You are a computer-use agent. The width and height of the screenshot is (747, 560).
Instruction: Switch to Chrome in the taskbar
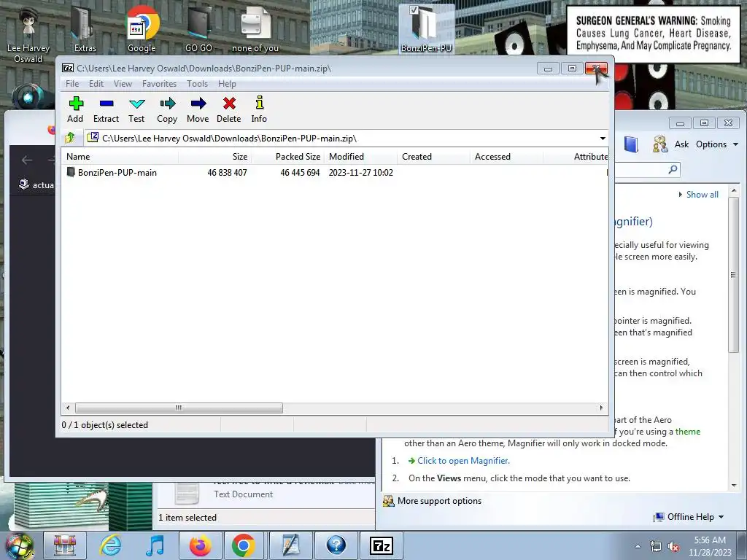coord(244,545)
